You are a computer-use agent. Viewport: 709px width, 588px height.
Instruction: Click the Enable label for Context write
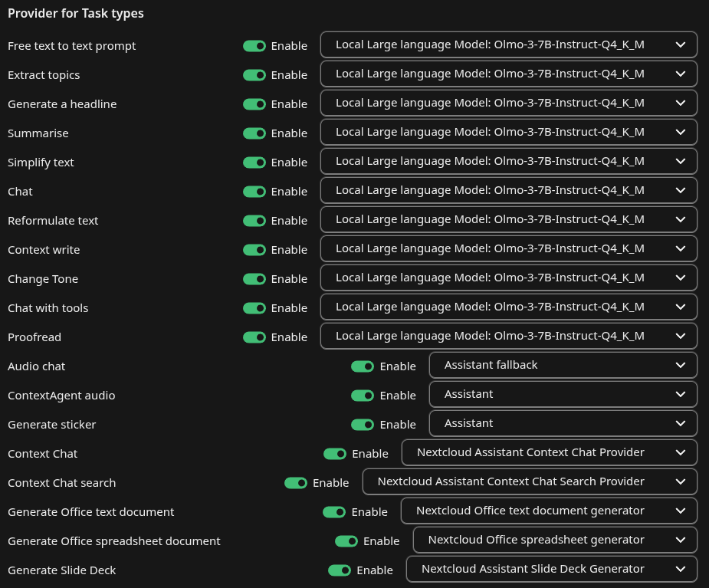[x=289, y=250]
